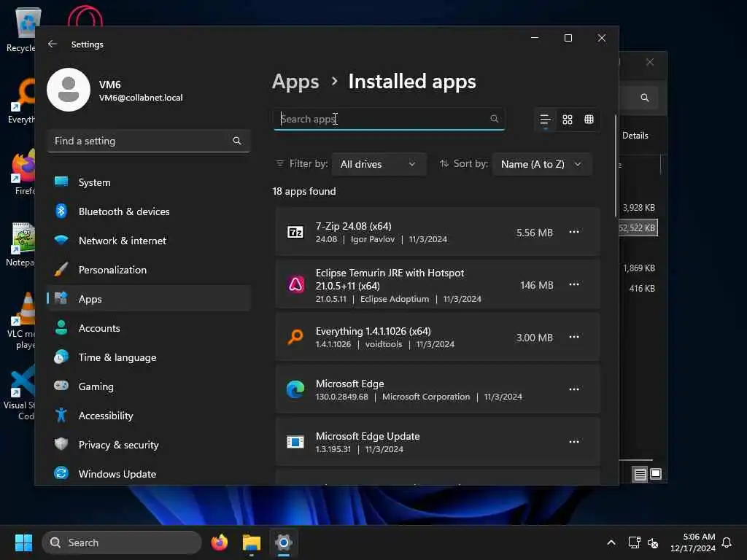The width and height of the screenshot is (747, 560).
Task: Click the "18 apps found" text
Action: click(x=304, y=191)
